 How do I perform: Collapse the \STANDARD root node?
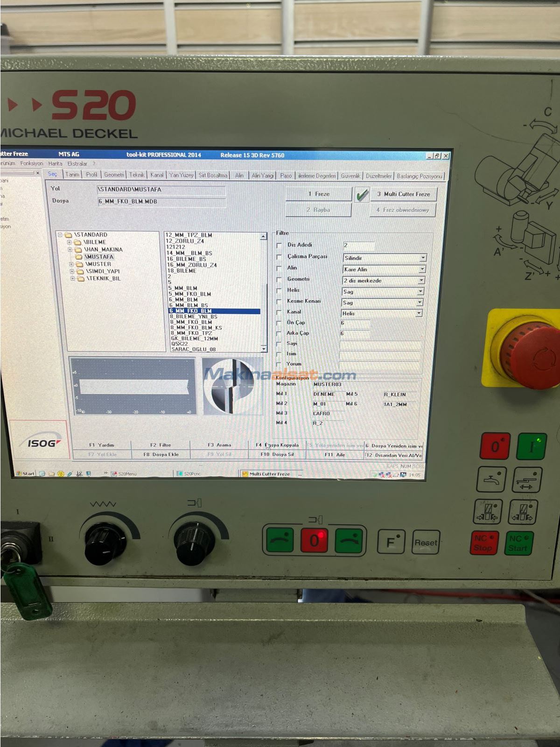tap(60, 235)
